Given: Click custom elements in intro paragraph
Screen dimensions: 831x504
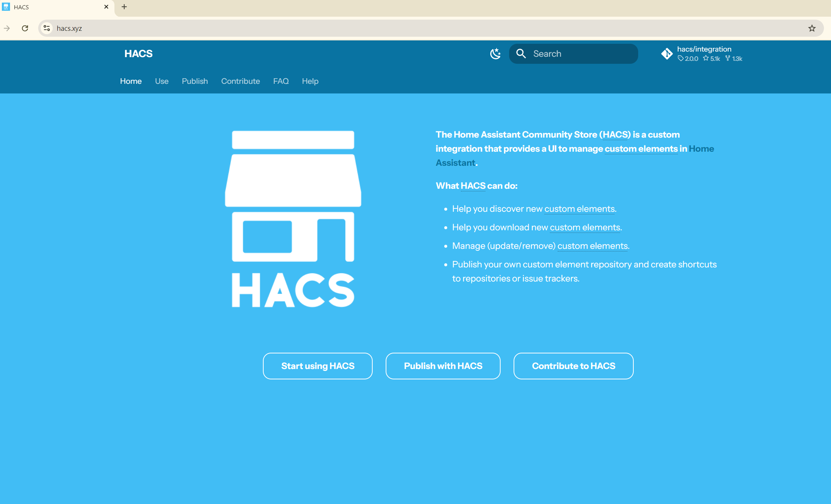Looking at the screenshot, I should coord(641,149).
